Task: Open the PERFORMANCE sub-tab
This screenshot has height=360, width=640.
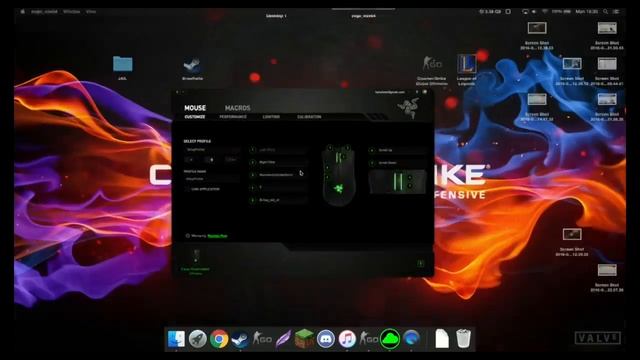Action: click(233, 117)
